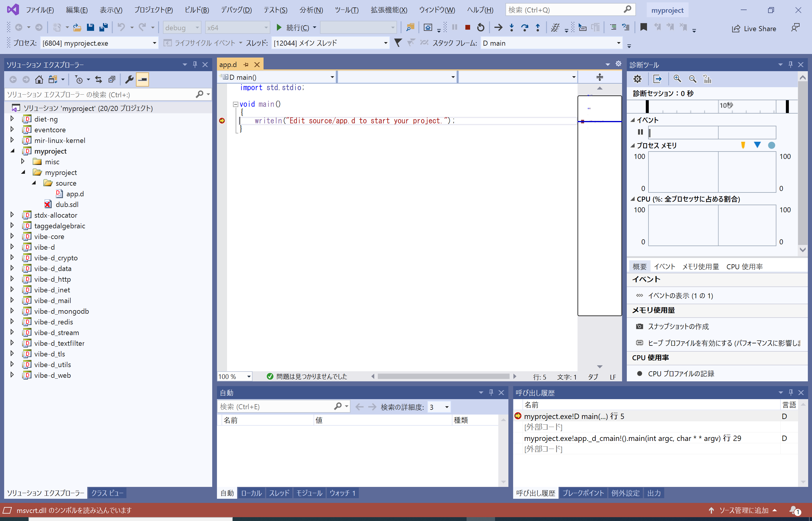Viewport: 812px width, 521px height.
Task: Zoom out on the diagnostics timeline
Action: tap(692, 79)
